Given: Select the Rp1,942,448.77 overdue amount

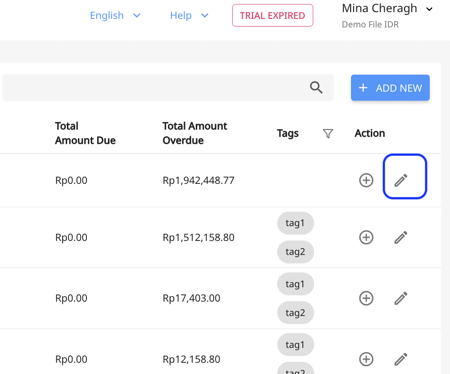Looking at the screenshot, I should [x=198, y=180].
